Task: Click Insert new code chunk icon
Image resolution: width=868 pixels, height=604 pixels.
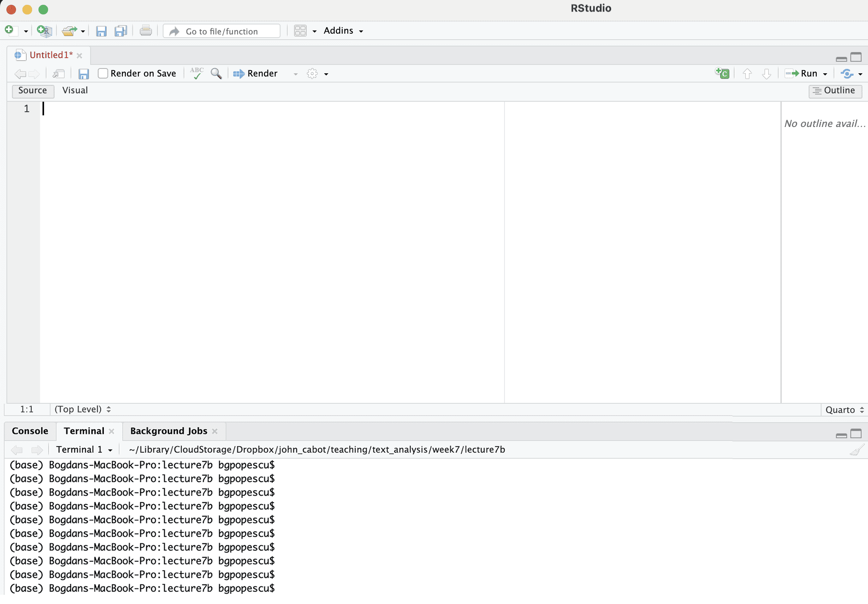Action: pos(722,73)
